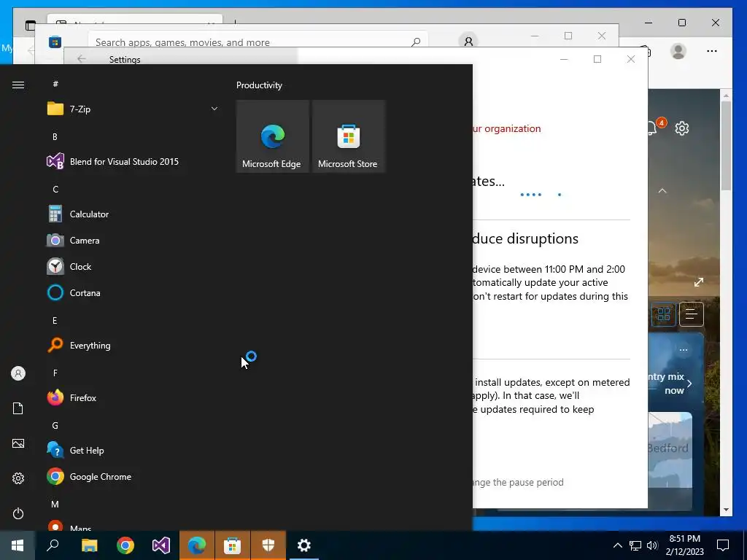Jump to # letter group header
The image size is (747, 560).
[55, 84]
